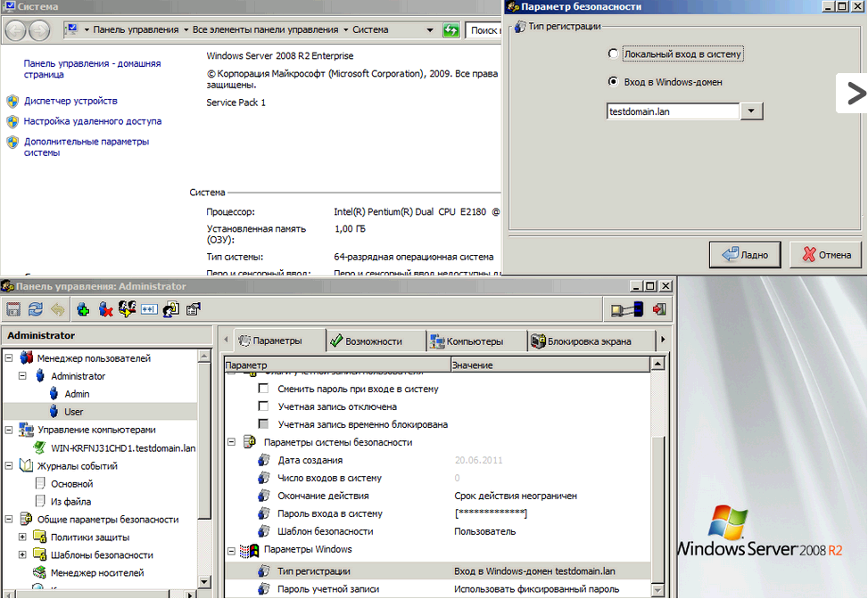Image resolution: width=868 pixels, height=599 pixels.
Task: Select the Локальный вход в систему radio button
Action: tap(613, 53)
